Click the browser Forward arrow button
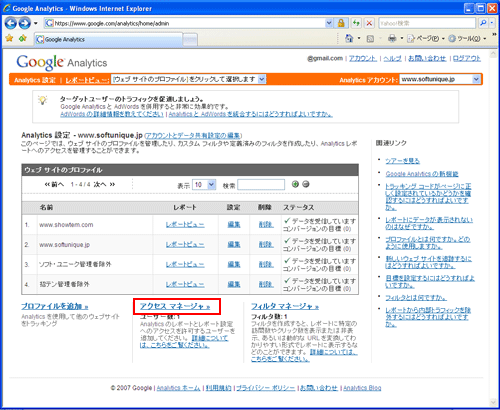Image resolution: width=500 pixels, height=410 pixels. click(x=24, y=23)
